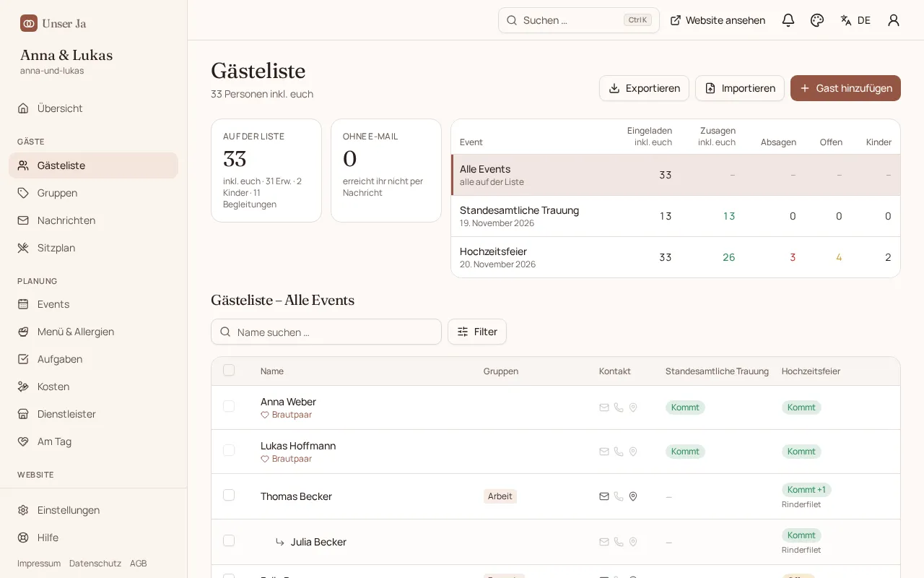Open the user account icon
This screenshot has width=924, height=578.
coord(894,20)
